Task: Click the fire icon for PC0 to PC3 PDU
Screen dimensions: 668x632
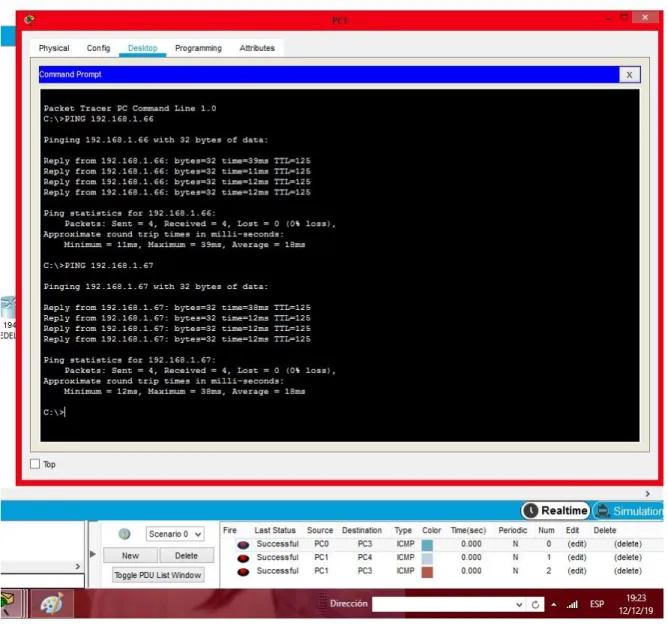Action: [243, 545]
